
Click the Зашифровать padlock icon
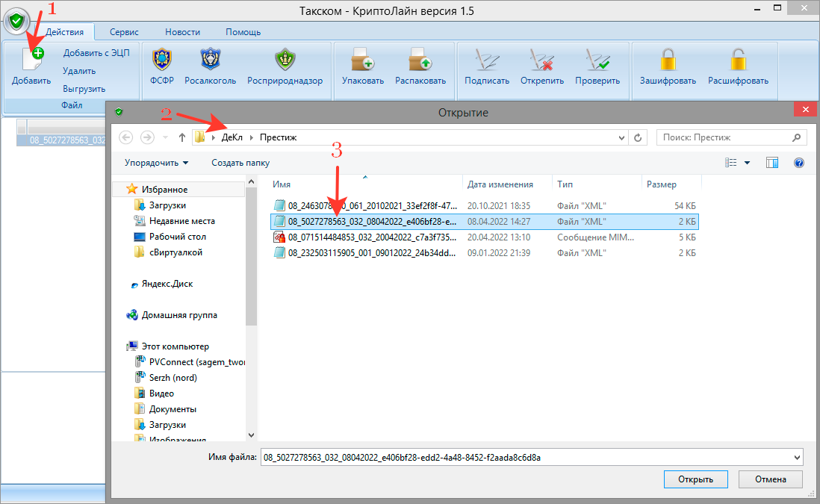tap(668, 59)
